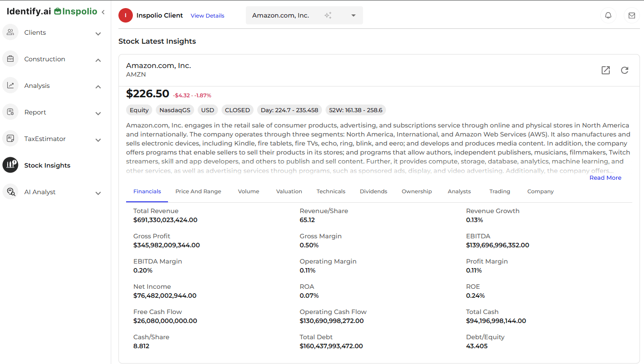The height and width of the screenshot is (364, 644).
Task: Click the AI sparkle icon in stock selector
Action: (328, 15)
